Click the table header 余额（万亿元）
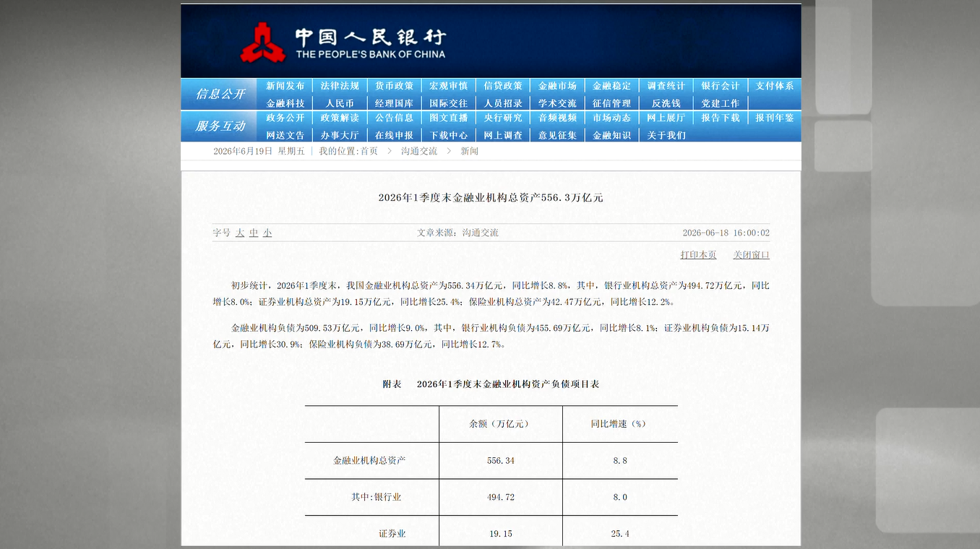The width and height of the screenshot is (980, 549). pos(499,424)
